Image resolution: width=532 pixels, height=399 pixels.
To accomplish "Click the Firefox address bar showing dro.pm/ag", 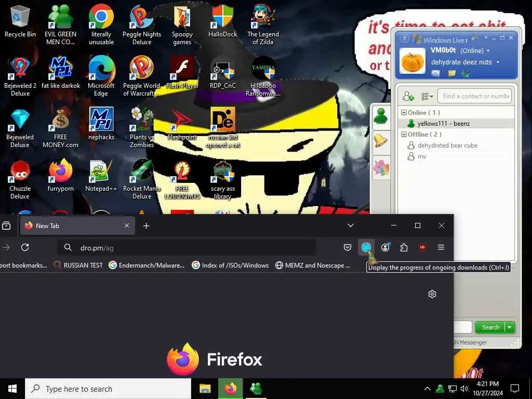I will pyautogui.click(x=187, y=248).
